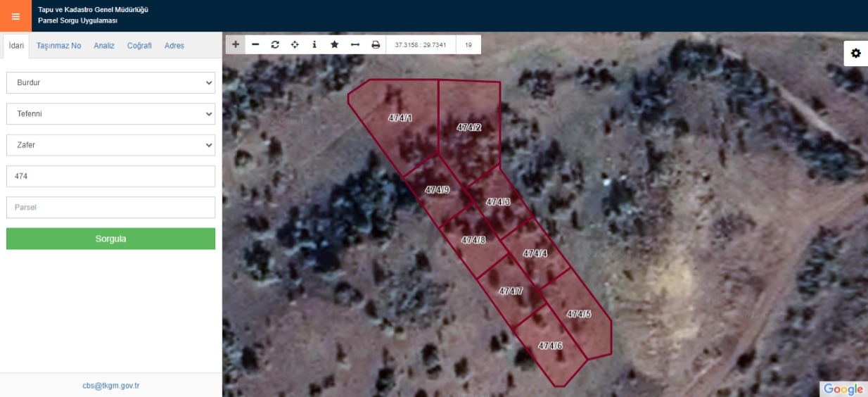Screen dimensions: 868x397
Task: Zoom in with the plus tool
Action: point(236,44)
